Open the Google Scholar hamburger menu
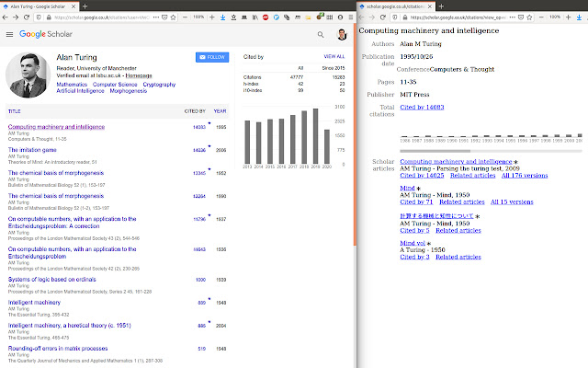588x368 pixels. tap(10, 35)
